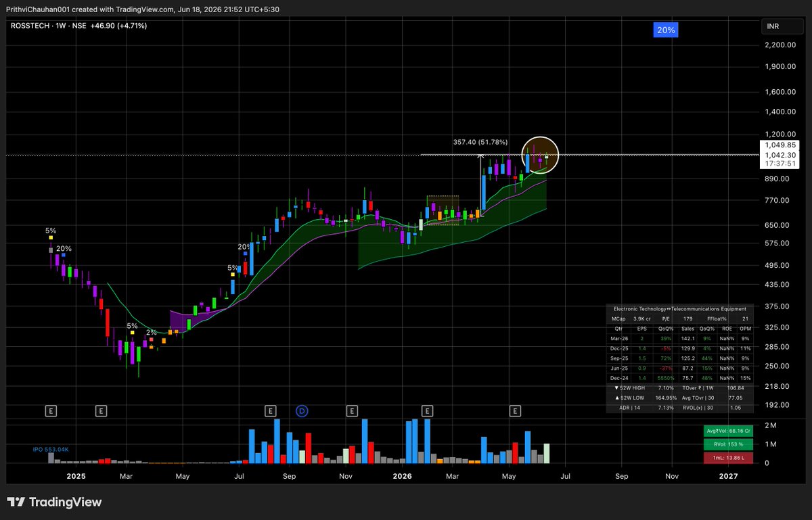Click the P/E value 179

coord(687,319)
